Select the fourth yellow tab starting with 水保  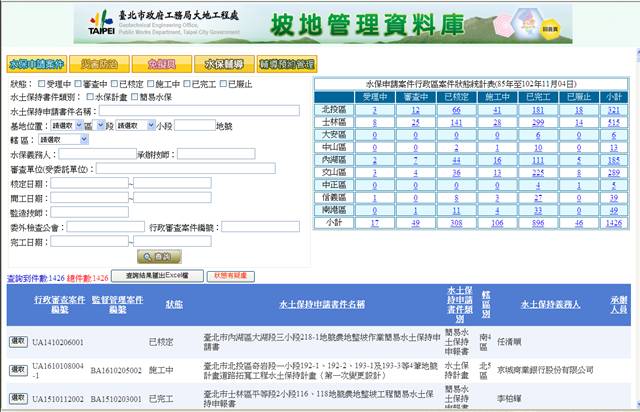(224, 64)
